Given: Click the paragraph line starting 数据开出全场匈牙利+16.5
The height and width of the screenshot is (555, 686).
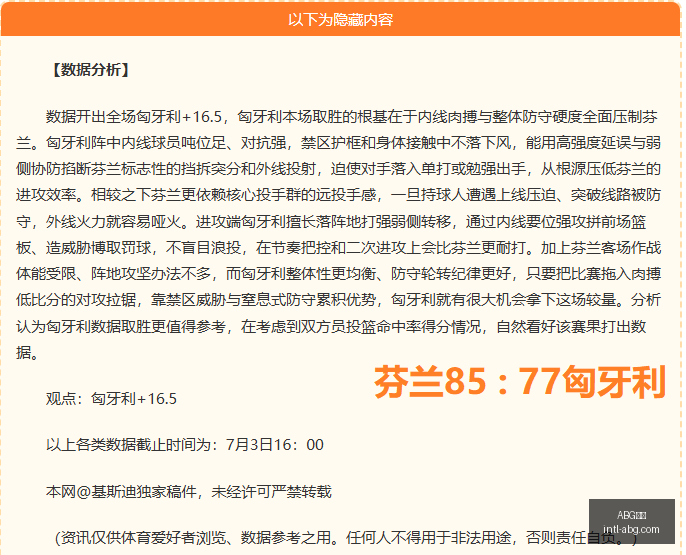Looking at the screenshot, I should [352, 117].
